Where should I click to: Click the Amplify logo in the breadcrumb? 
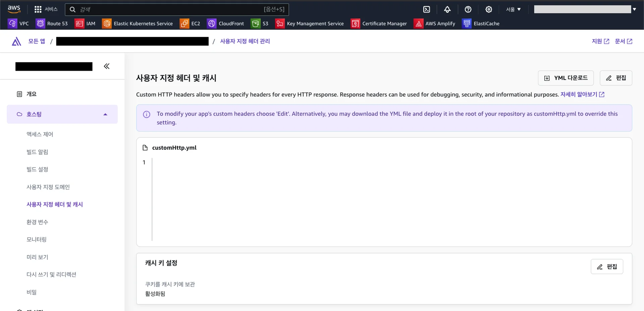(16, 41)
